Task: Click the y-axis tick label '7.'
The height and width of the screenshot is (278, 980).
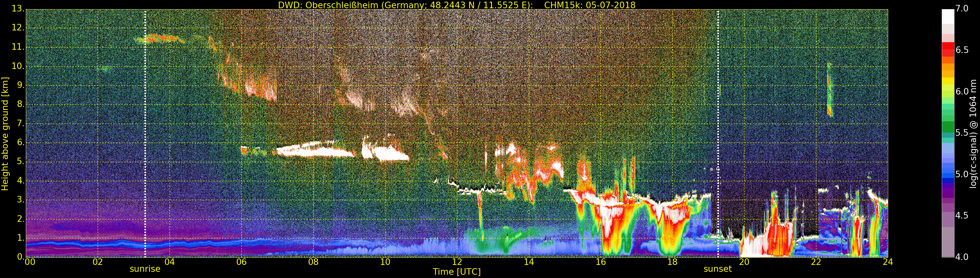Action: click(20, 123)
